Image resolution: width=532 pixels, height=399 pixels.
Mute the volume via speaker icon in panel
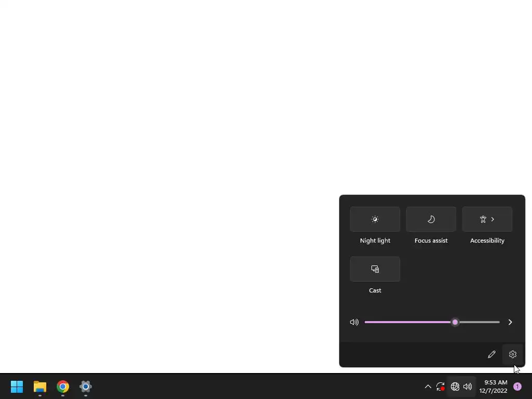[x=354, y=322]
